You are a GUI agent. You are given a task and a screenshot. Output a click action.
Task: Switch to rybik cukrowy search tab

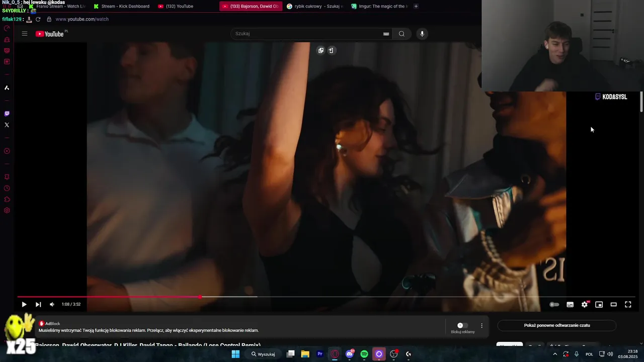[314, 6]
